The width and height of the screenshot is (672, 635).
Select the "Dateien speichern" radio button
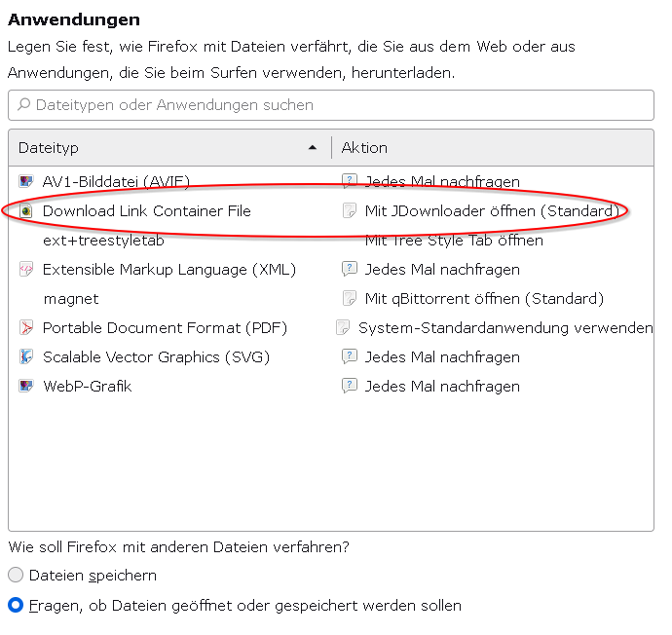click(x=16, y=576)
